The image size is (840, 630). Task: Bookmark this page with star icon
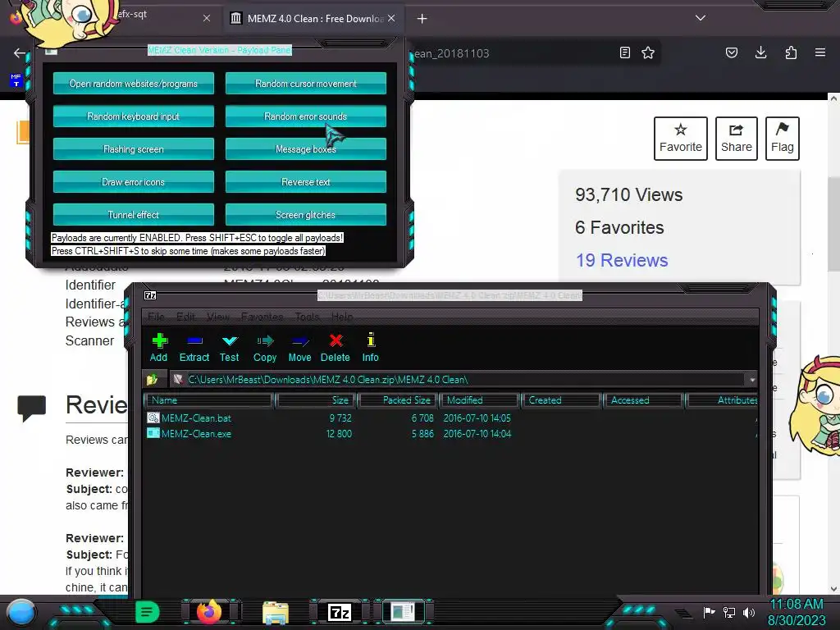648,52
